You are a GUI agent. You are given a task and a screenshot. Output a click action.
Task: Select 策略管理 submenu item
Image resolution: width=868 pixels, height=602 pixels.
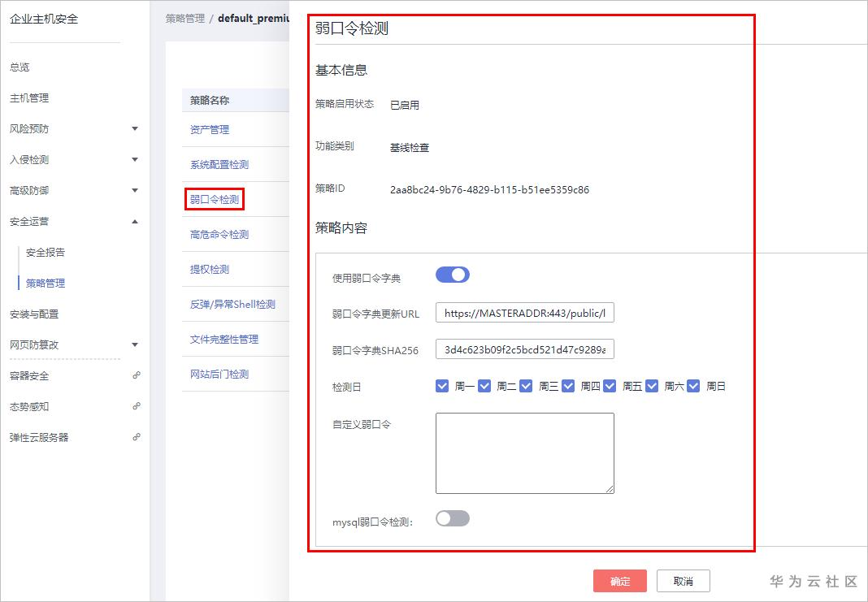[x=46, y=284]
